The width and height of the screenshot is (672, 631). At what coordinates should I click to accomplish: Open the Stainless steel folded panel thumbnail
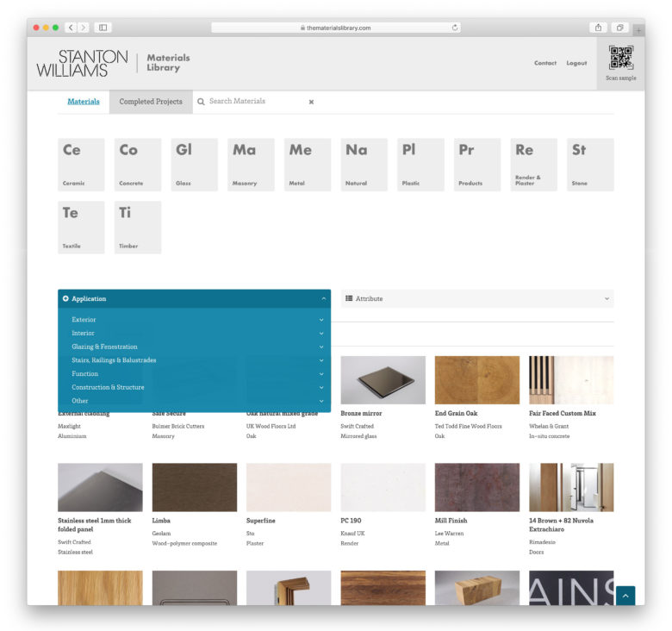pos(100,487)
